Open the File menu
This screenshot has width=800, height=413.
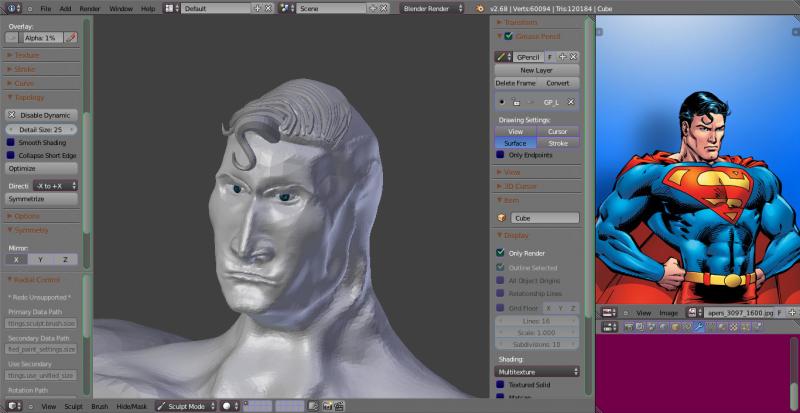point(45,9)
